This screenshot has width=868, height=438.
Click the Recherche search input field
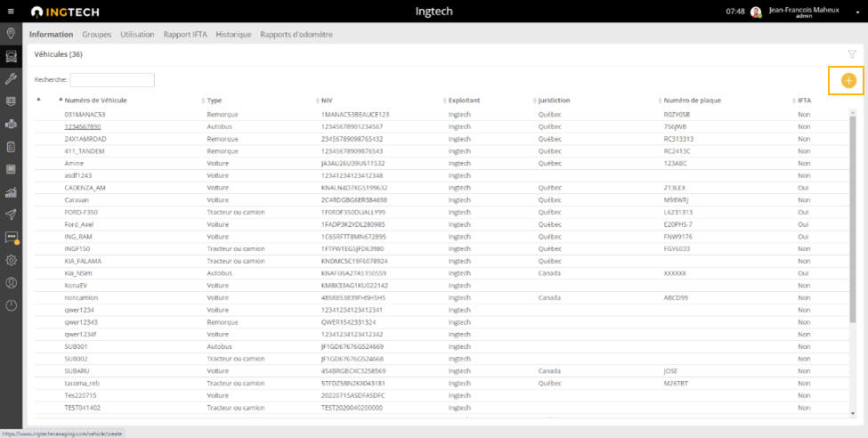106,80
